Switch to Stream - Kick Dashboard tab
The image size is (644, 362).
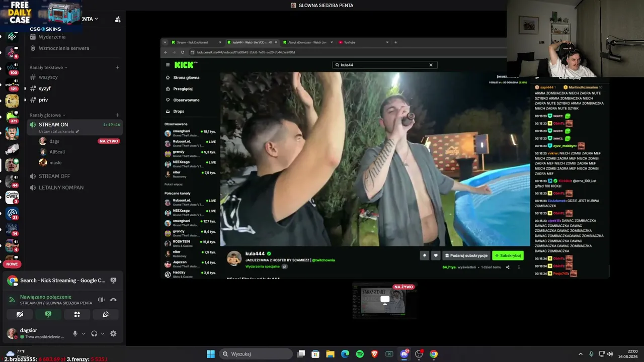click(195, 42)
